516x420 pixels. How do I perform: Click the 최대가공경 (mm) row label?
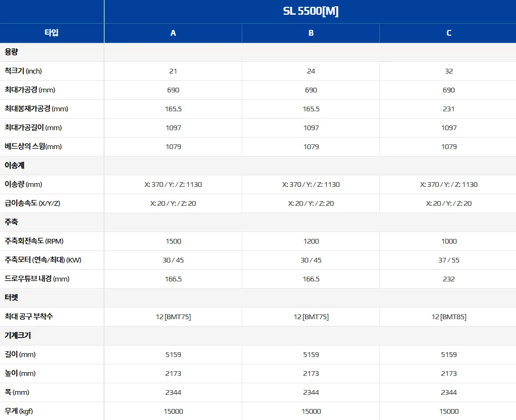click(29, 90)
